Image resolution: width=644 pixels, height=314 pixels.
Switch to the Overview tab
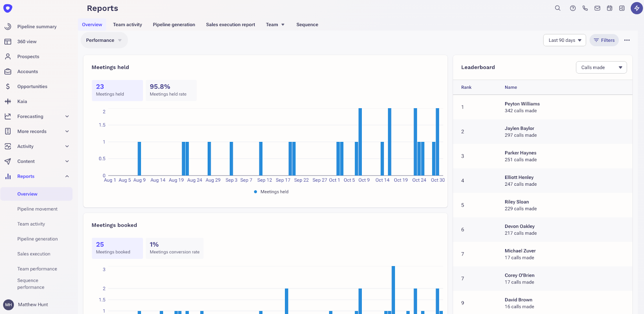(x=92, y=25)
